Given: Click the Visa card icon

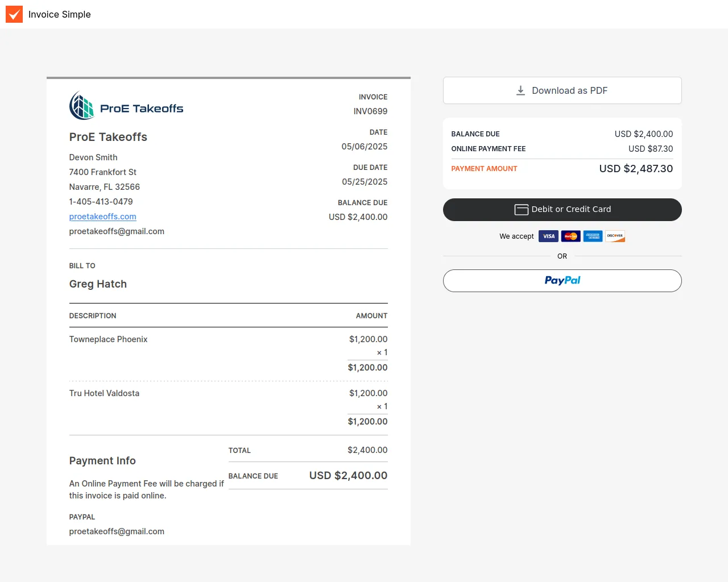Looking at the screenshot, I should point(548,236).
